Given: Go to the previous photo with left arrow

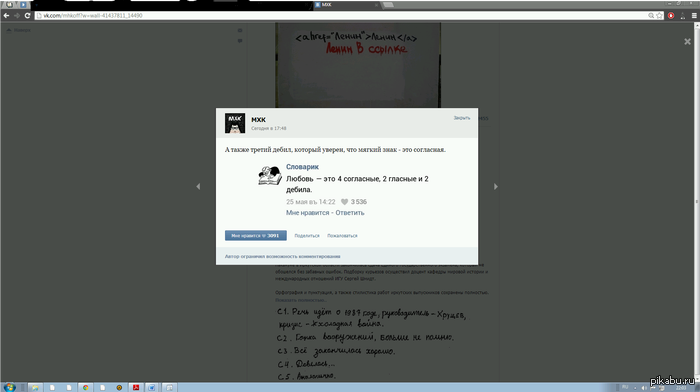Looking at the screenshot, I should [198, 187].
